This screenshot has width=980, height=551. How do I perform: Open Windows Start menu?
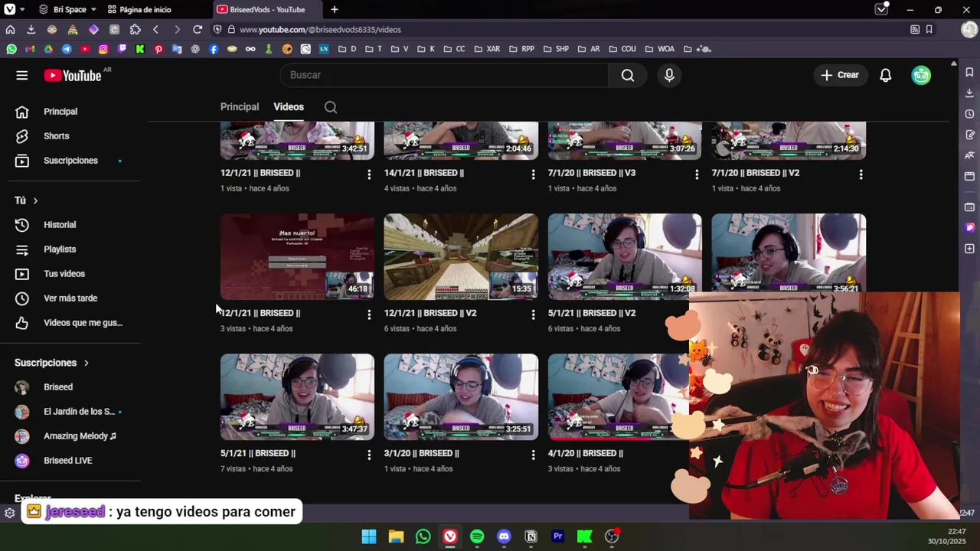pos(369,536)
